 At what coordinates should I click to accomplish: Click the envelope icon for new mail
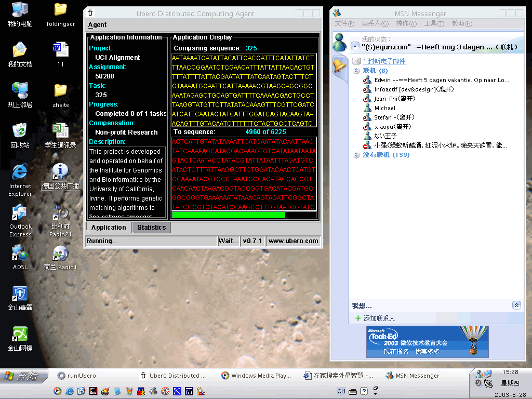(356, 61)
